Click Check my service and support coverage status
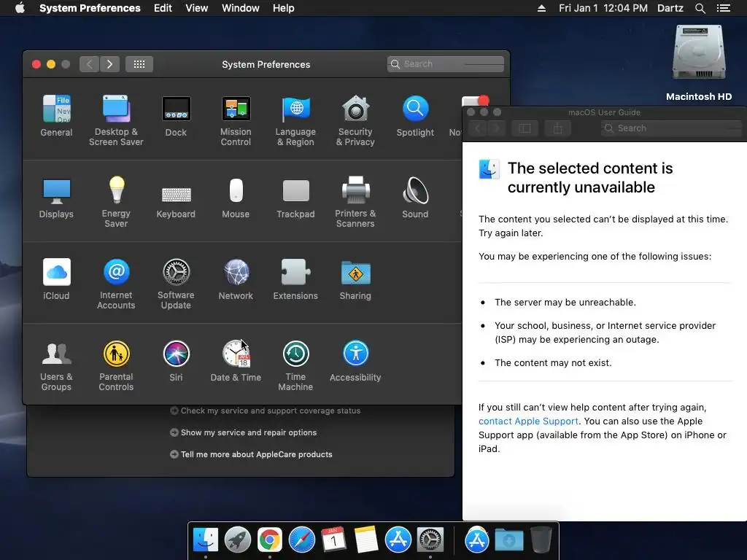Screen dimensions: 747x560 tap(265, 411)
